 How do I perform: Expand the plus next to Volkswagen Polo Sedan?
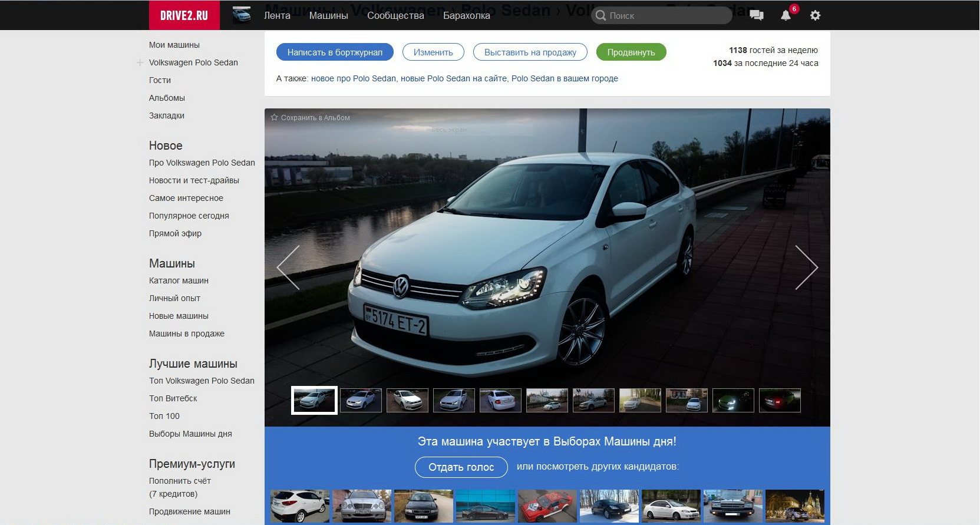coord(140,62)
